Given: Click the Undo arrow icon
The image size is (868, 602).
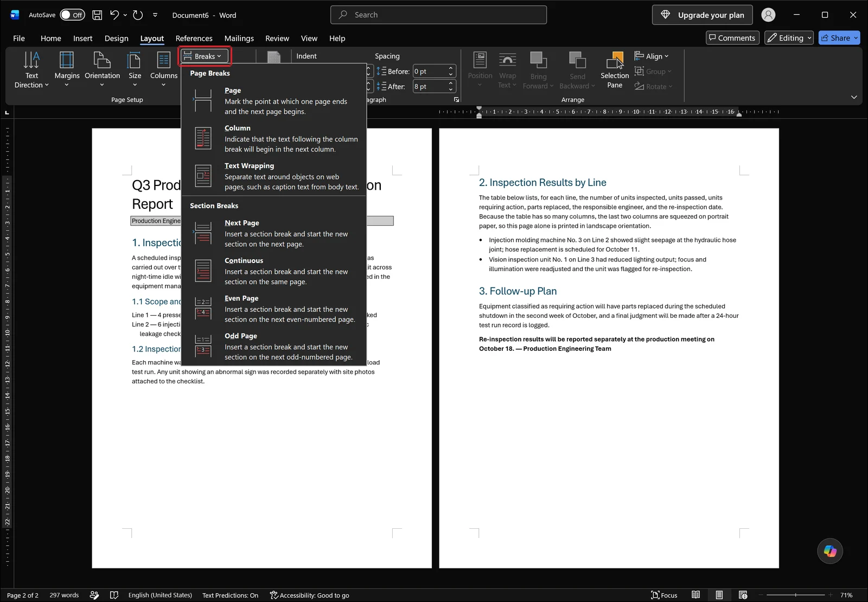Looking at the screenshot, I should point(114,15).
